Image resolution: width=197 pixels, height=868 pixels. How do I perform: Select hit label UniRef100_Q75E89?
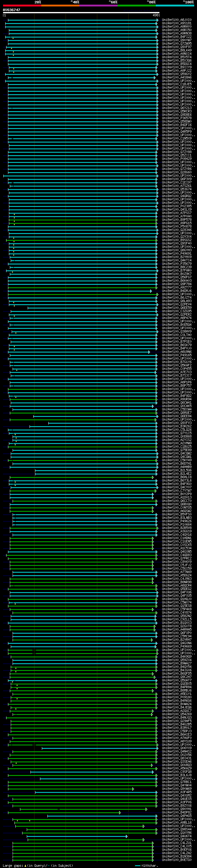click(x=177, y=450)
